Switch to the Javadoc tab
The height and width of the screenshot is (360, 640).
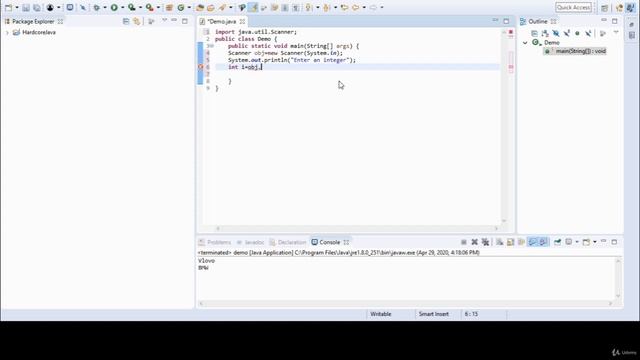[250, 242]
